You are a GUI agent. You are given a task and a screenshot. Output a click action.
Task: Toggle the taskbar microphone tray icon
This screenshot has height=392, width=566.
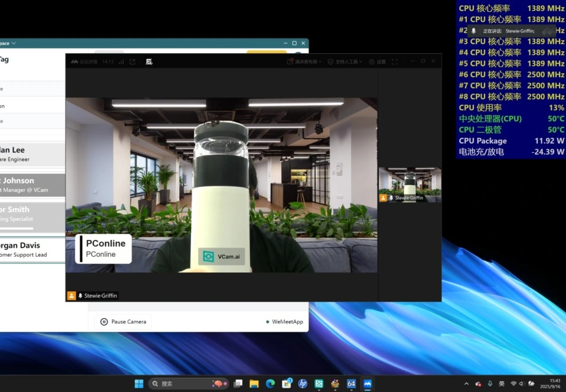pyautogui.click(x=490, y=384)
